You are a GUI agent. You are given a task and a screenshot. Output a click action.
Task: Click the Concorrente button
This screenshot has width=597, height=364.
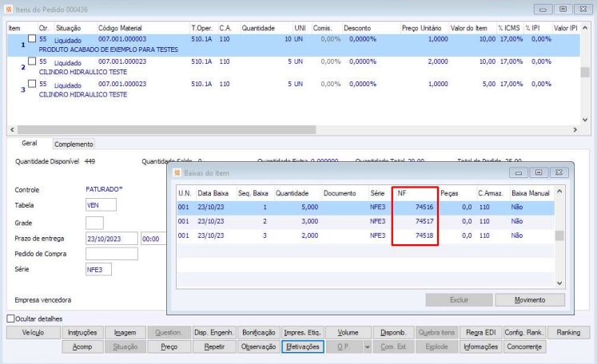pyautogui.click(x=524, y=347)
